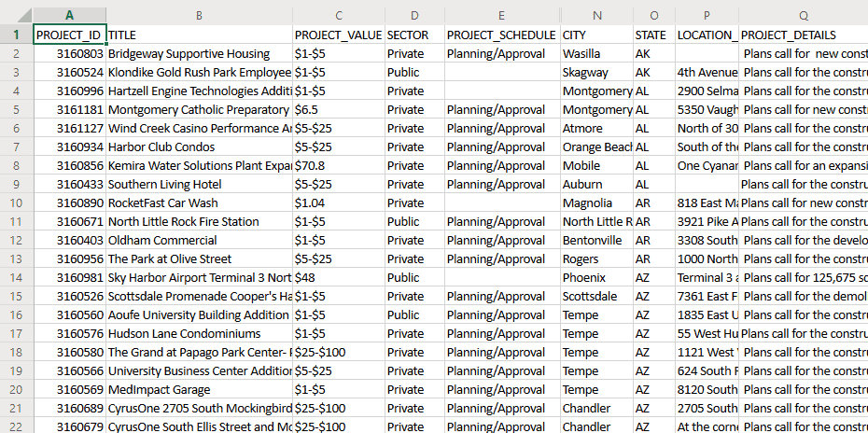Select the 3921 Pike location cell
Screen dimensions: 868x433
coord(707,221)
